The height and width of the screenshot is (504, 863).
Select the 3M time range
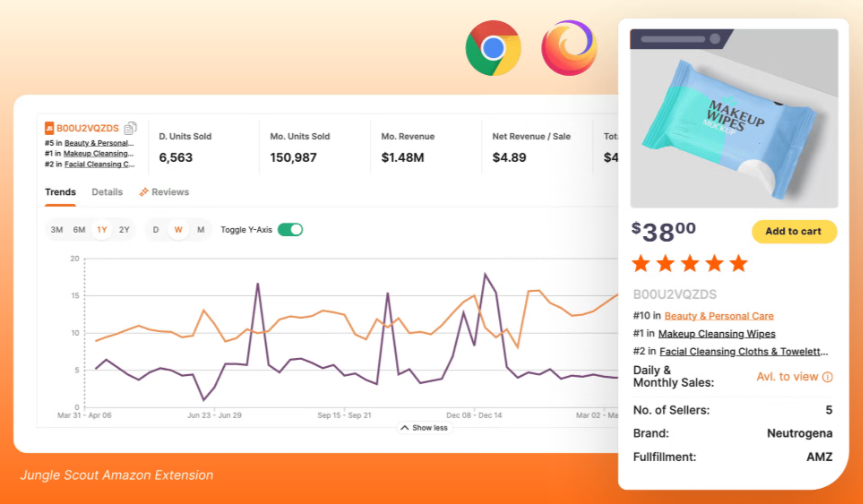click(57, 230)
